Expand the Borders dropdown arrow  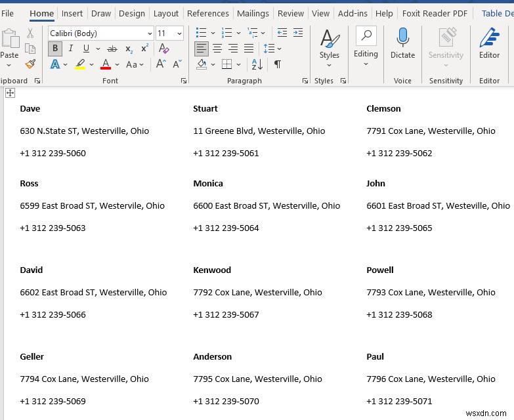point(239,64)
